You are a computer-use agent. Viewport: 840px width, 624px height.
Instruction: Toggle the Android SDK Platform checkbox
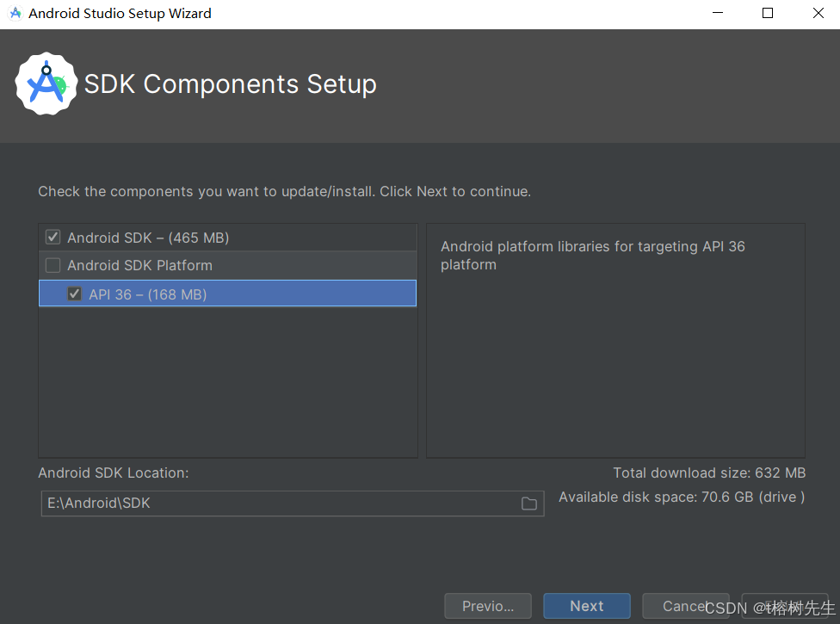click(53, 265)
